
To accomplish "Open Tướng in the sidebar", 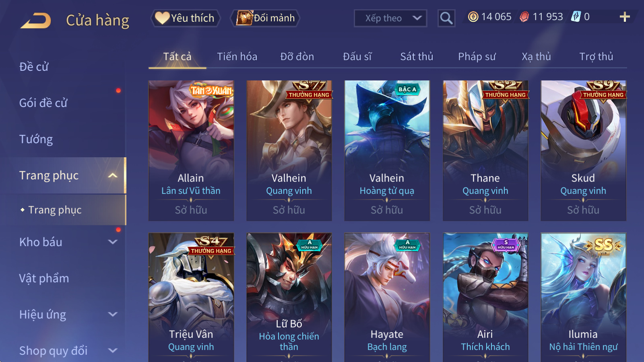I will pos(36,139).
